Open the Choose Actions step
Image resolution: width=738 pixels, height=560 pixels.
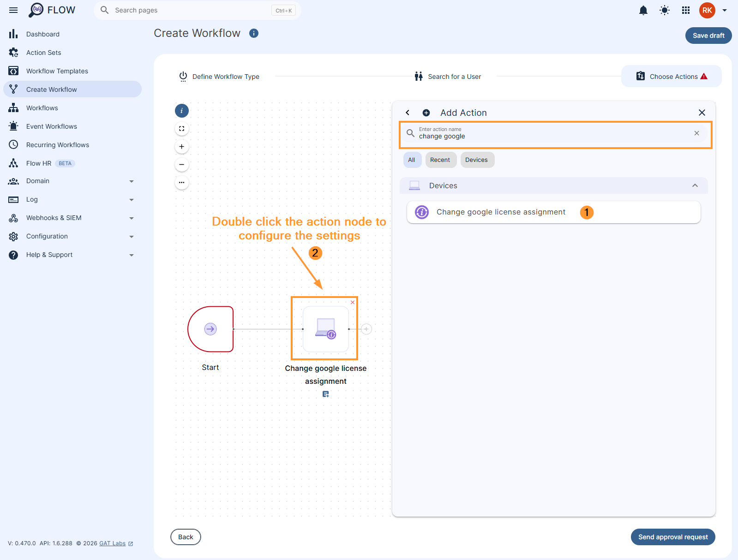pyautogui.click(x=672, y=77)
